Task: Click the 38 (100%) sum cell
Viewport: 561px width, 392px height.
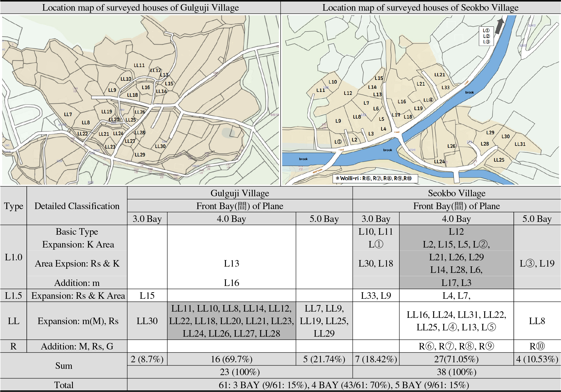Action: click(457, 372)
